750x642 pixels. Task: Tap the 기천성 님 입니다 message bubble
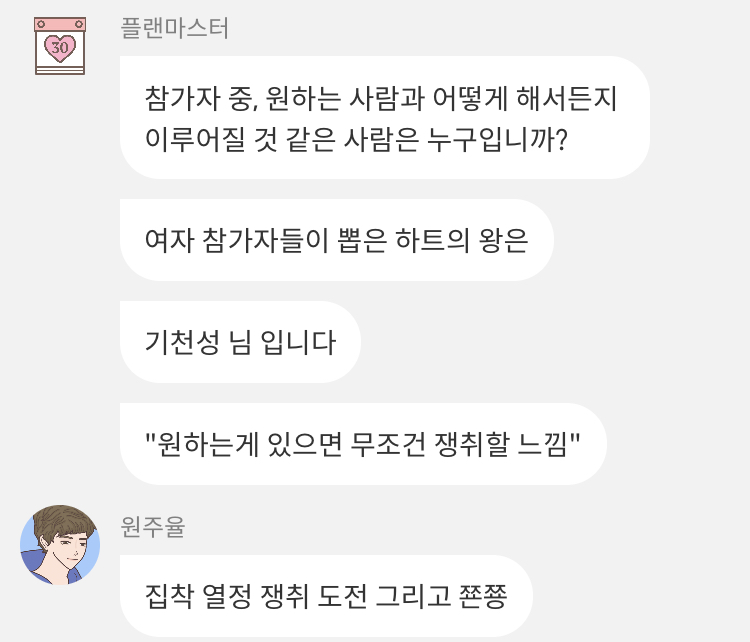(x=240, y=342)
